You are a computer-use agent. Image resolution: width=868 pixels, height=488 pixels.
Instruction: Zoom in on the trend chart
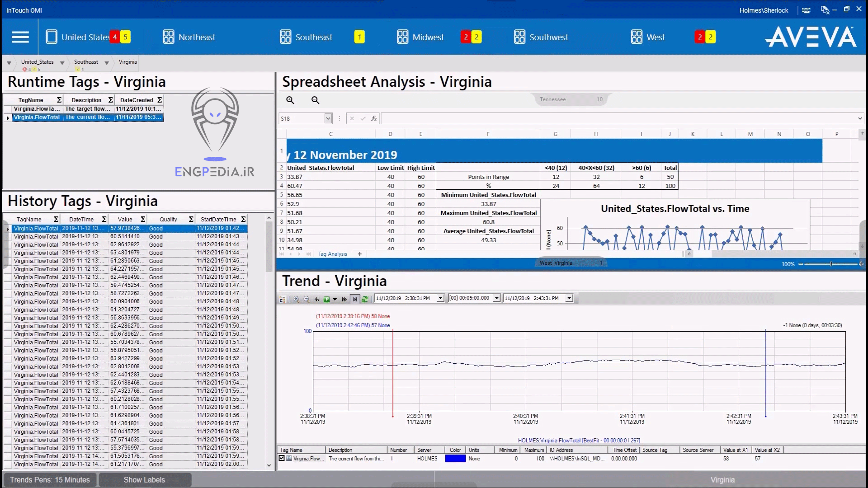coord(296,299)
